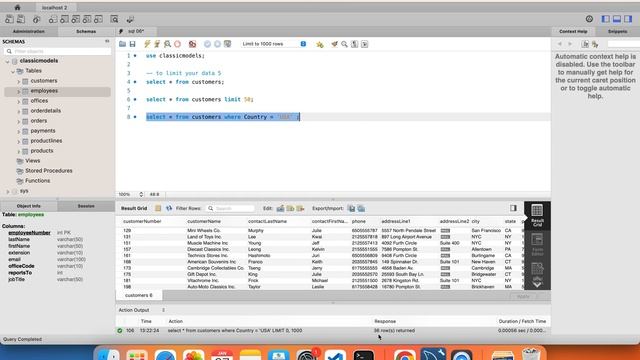The image size is (640, 360).
Task: Save the script to file
Action: [x=132, y=44]
